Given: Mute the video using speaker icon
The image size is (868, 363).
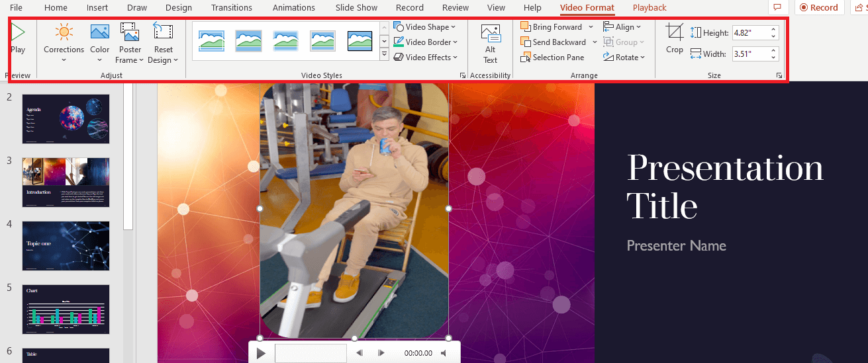Looking at the screenshot, I should (444, 353).
